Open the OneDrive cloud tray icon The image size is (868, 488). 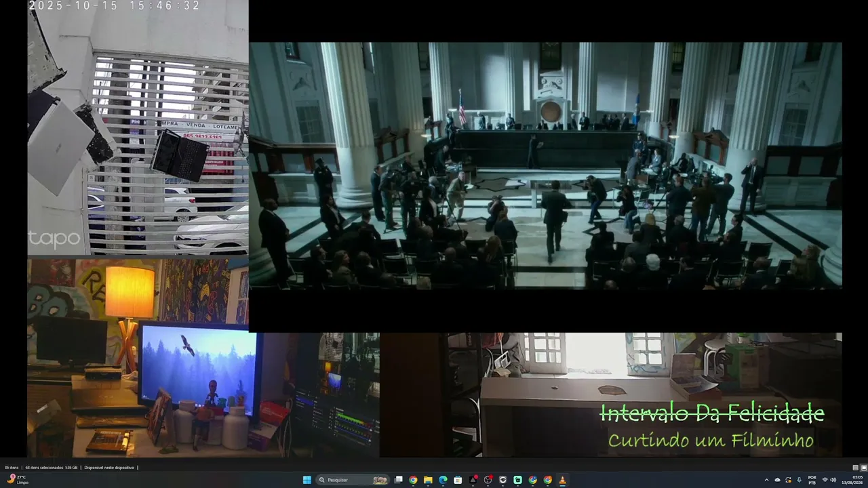click(x=778, y=480)
